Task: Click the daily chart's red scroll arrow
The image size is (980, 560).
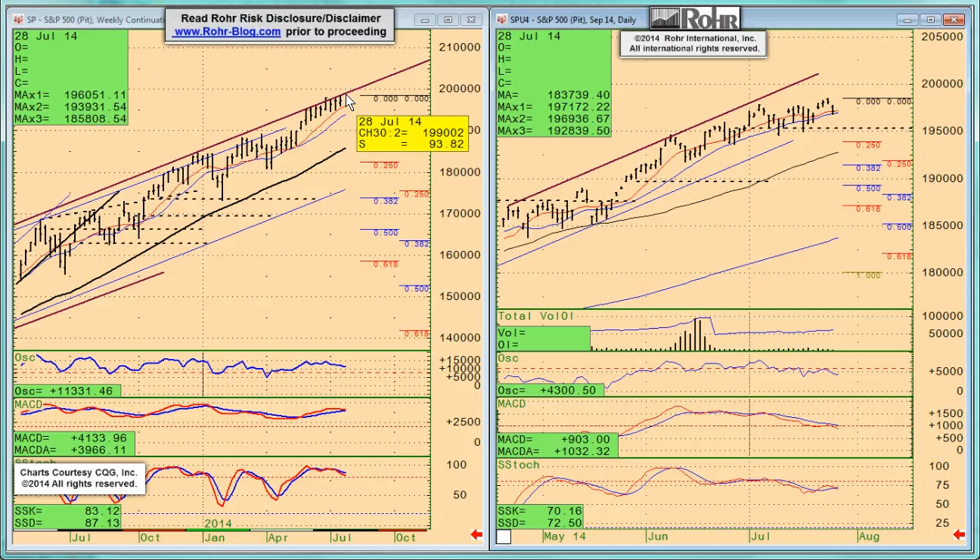Action: pyautogui.click(x=959, y=535)
